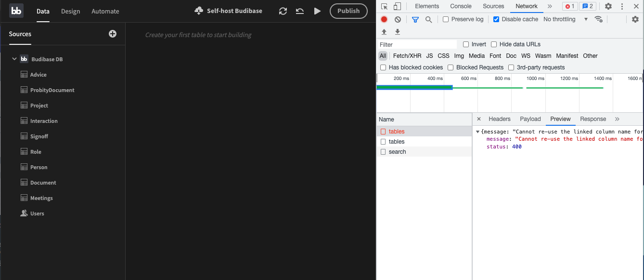The image size is (644, 280).
Task: Select the DevTools inspect element icon
Action: pos(384,6)
